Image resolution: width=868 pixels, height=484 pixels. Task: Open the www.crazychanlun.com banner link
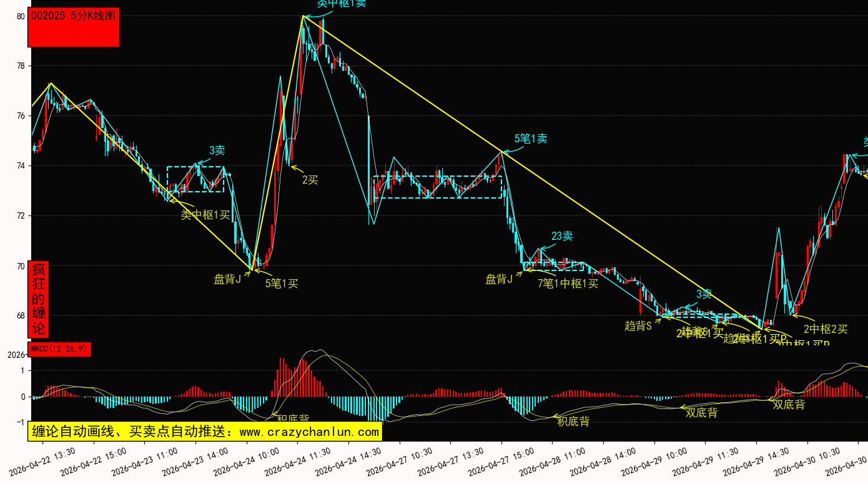204,432
